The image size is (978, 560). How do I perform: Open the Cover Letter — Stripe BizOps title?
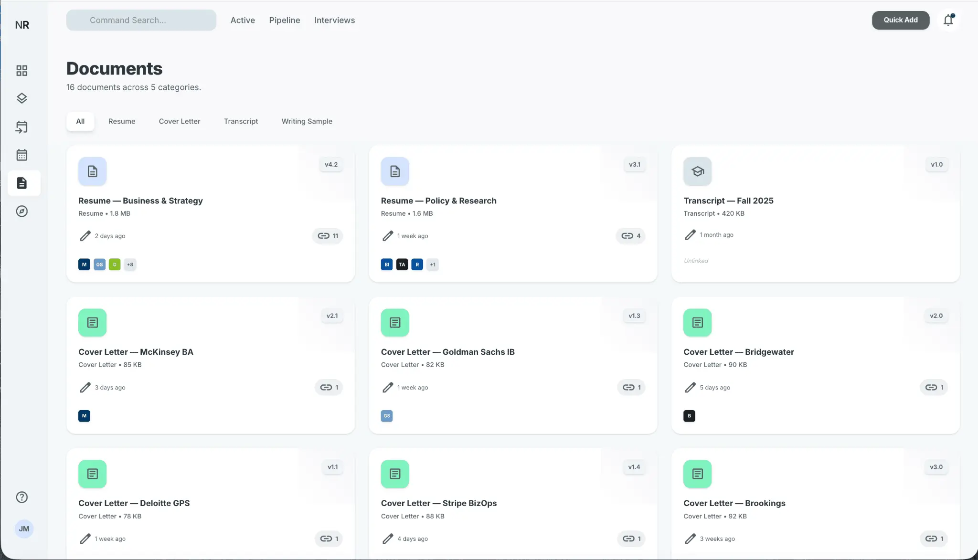pos(438,503)
